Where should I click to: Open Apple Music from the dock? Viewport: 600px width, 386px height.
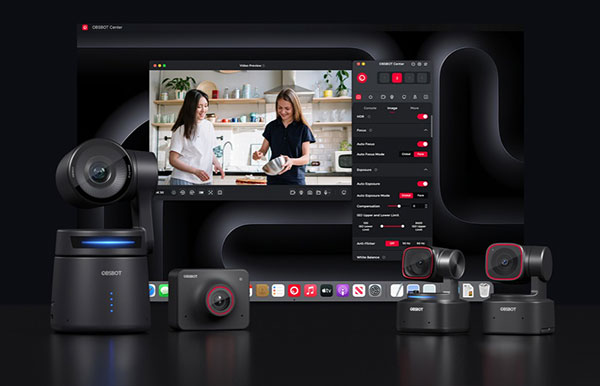pyautogui.click(x=310, y=291)
